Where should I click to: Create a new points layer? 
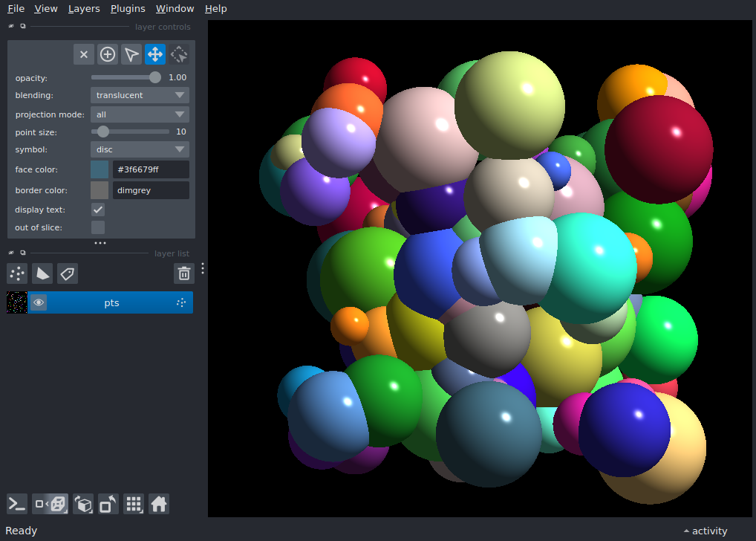pos(17,273)
